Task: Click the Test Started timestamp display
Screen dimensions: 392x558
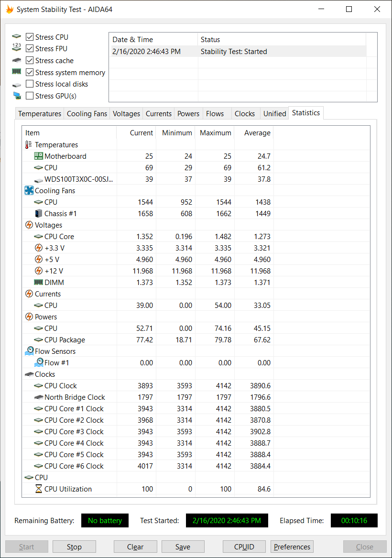Action: (x=227, y=521)
